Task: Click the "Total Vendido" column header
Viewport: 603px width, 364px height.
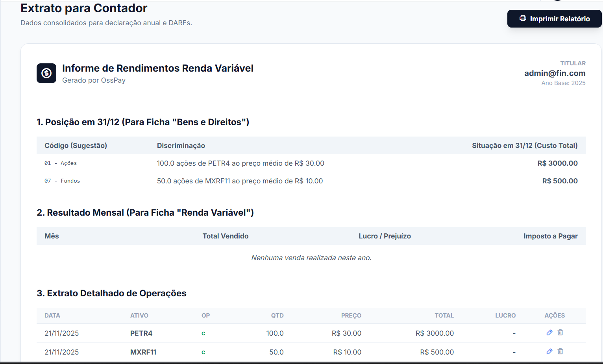Action: [226, 236]
